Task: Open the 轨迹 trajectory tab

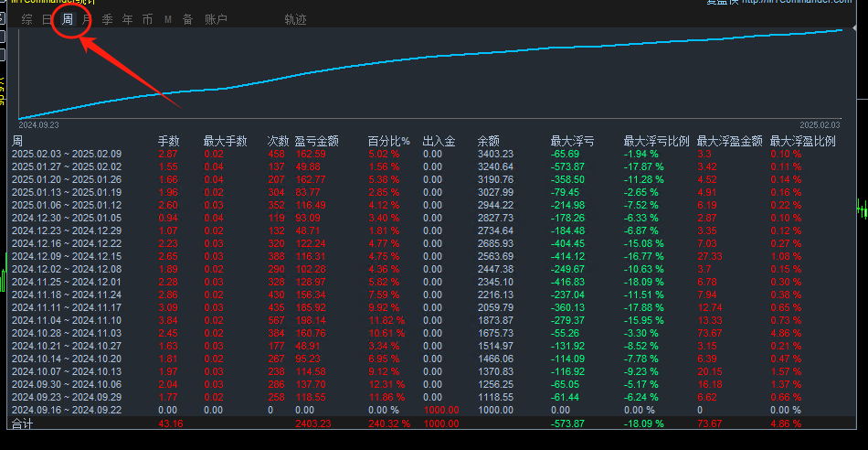Action: coord(296,19)
